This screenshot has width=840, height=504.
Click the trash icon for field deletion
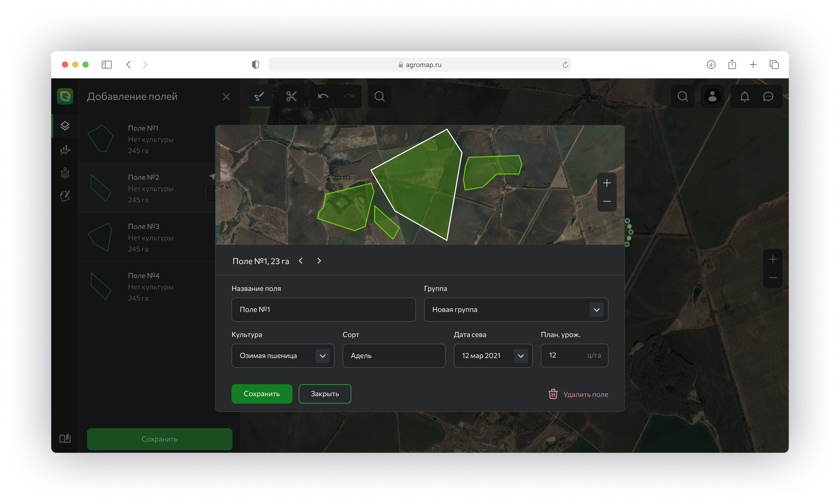pos(553,394)
